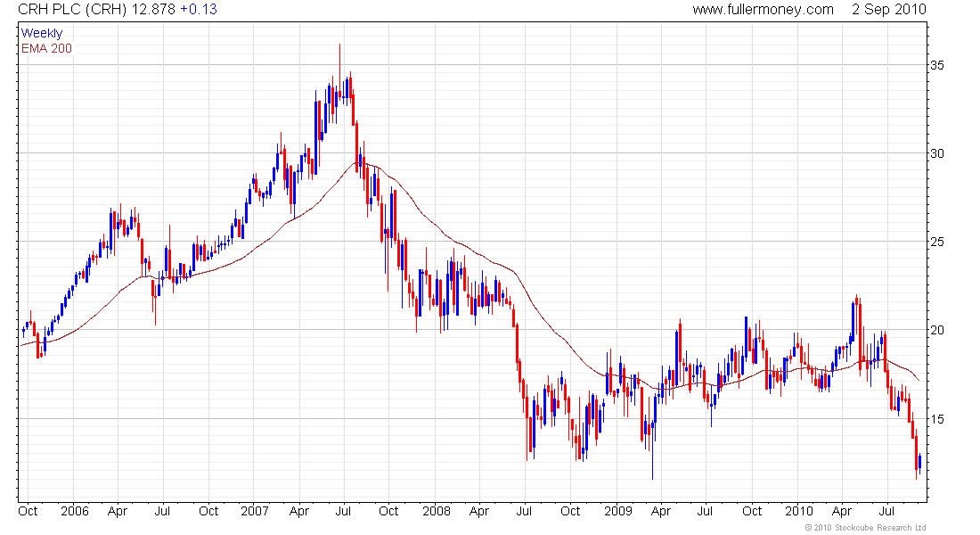Click the tall April 2010 blue candle near 21
This screenshot has height=535, width=980.
pyautogui.click(x=853, y=322)
